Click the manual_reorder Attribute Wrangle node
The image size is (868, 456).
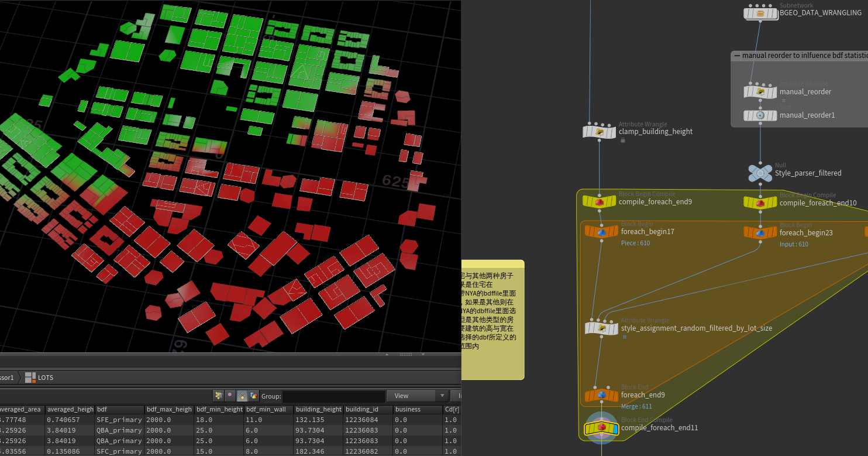tap(760, 91)
